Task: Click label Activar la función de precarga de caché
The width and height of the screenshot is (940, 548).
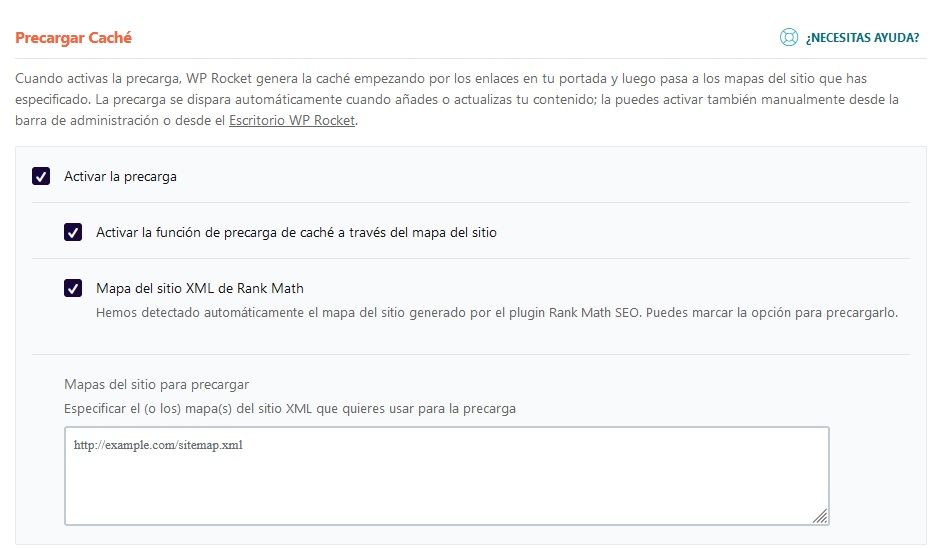Action: [296, 233]
